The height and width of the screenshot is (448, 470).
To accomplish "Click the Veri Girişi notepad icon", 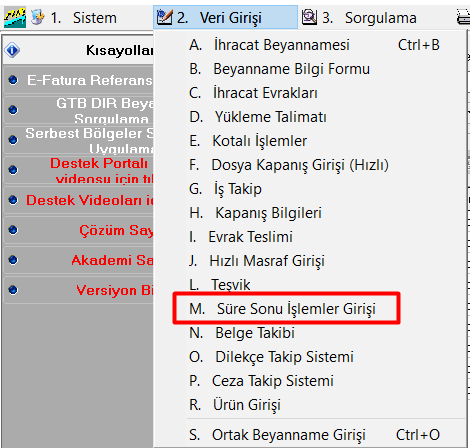I will click(165, 17).
